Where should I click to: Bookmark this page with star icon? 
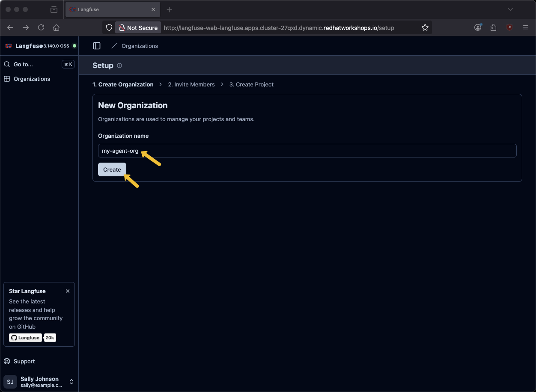pos(425,28)
